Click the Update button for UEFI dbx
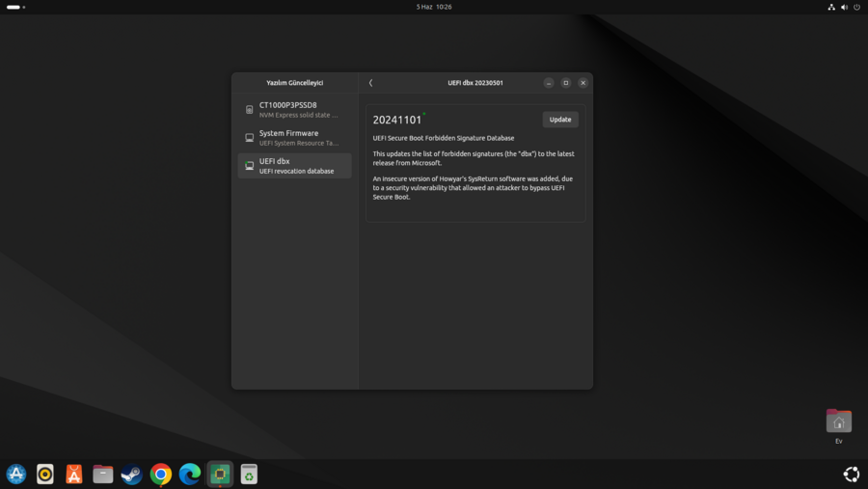 tap(560, 120)
